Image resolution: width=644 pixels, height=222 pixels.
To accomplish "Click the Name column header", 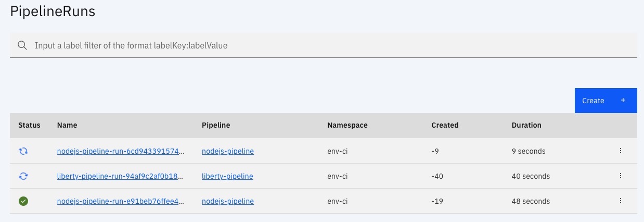I will pos(67,125).
